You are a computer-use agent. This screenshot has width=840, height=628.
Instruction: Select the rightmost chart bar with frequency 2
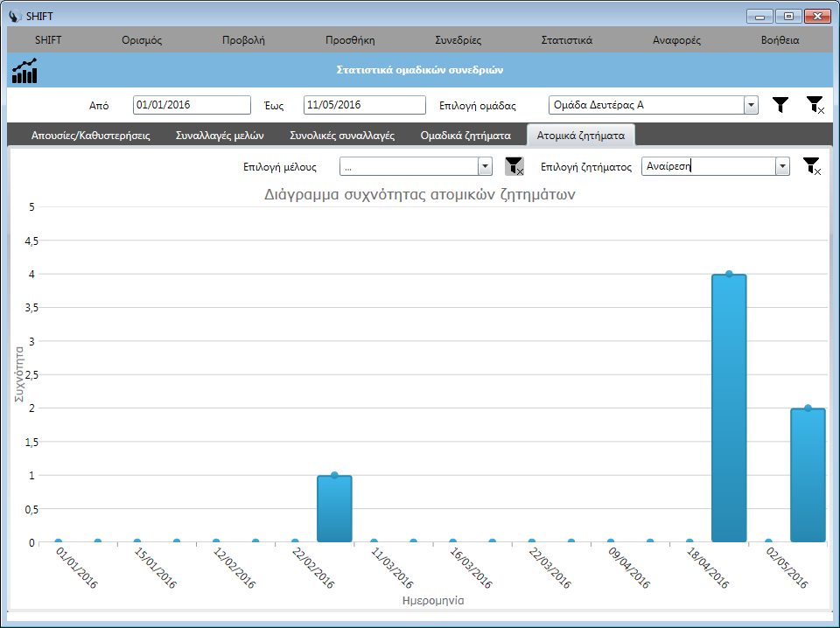pyautogui.click(x=808, y=476)
